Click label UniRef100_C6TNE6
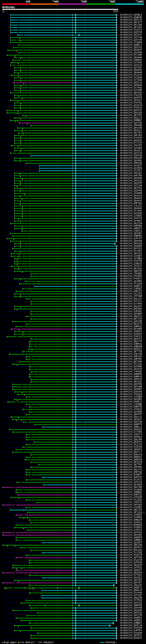 [131, 259]
